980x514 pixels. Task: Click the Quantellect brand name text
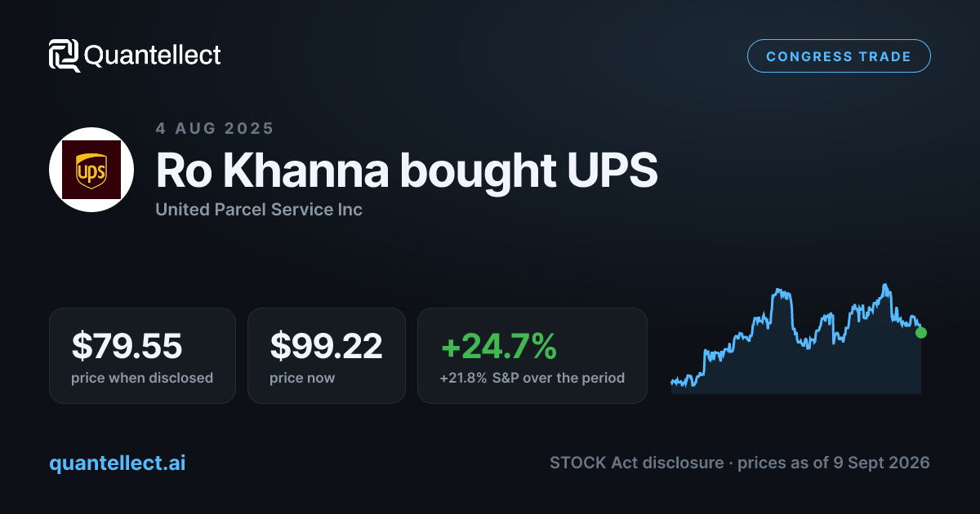click(x=153, y=55)
